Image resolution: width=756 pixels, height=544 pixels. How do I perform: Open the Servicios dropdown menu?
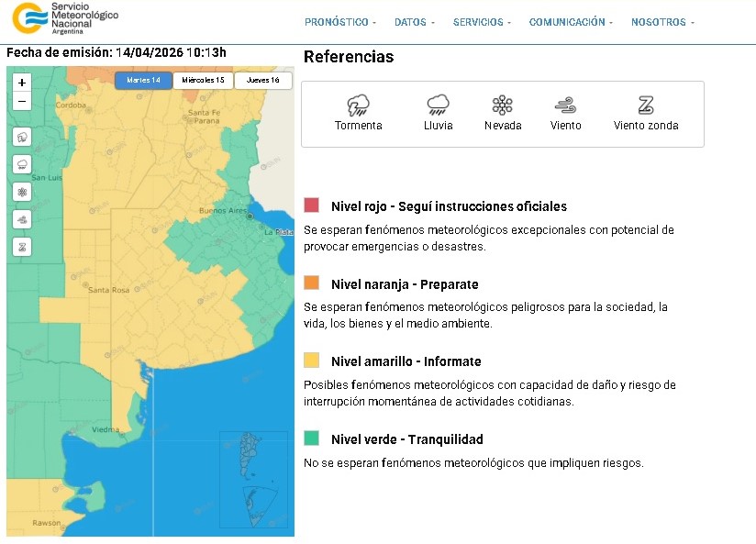tap(482, 22)
